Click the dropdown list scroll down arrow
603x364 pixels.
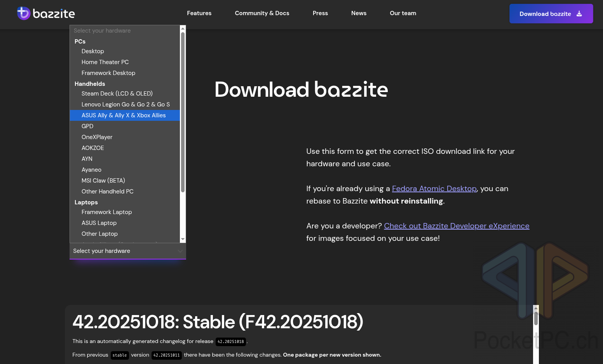click(x=183, y=239)
